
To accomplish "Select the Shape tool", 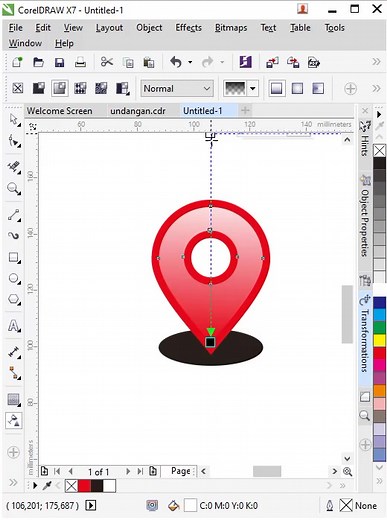I will coord(14,141).
